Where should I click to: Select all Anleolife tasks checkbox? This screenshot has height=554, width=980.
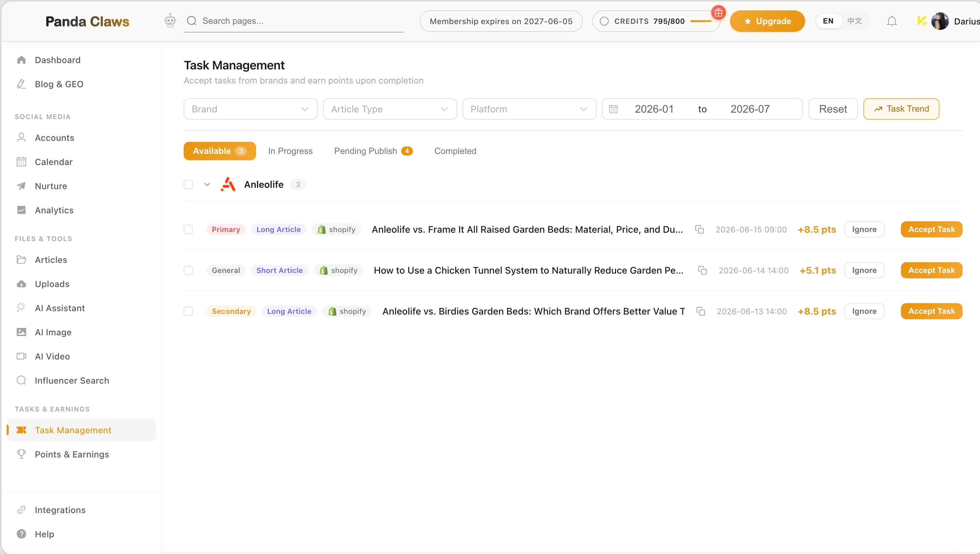tap(188, 185)
